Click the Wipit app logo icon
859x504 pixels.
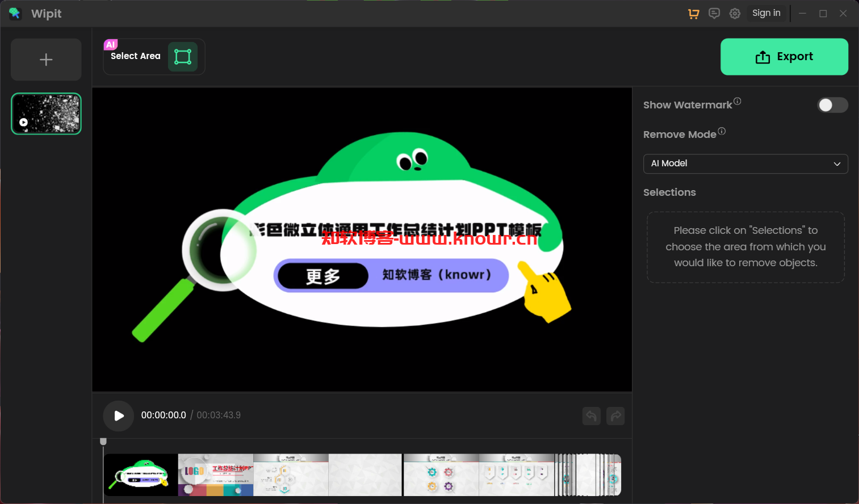[15, 14]
